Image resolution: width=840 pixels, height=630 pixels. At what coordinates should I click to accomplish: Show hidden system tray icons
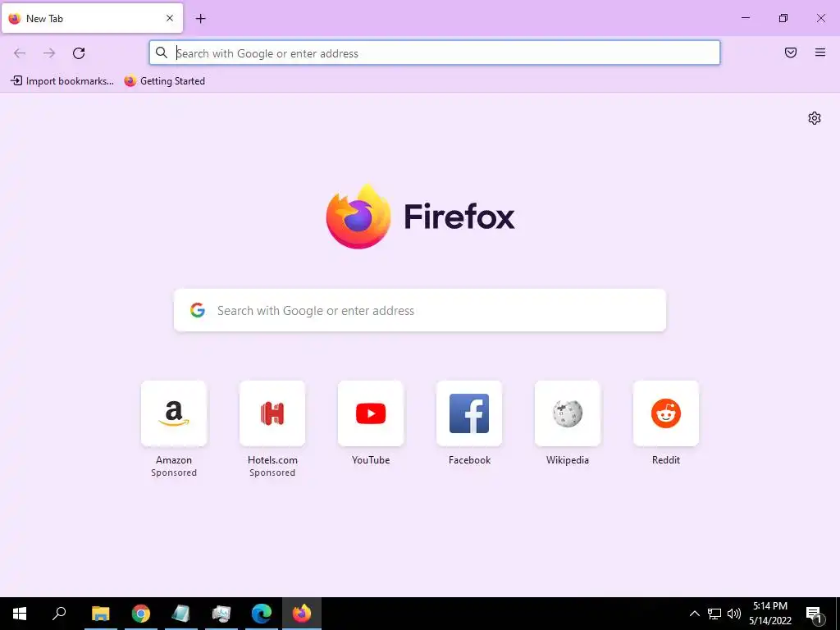694,614
